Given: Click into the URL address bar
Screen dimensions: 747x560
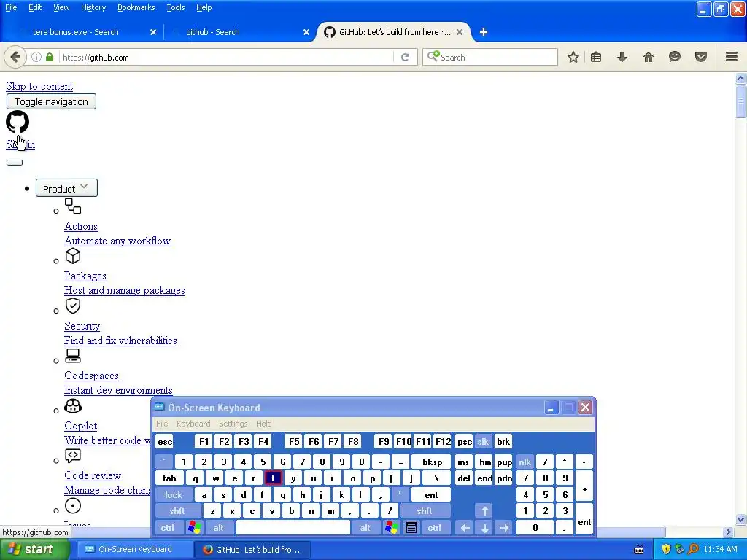Looking at the screenshot, I should (x=226, y=57).
